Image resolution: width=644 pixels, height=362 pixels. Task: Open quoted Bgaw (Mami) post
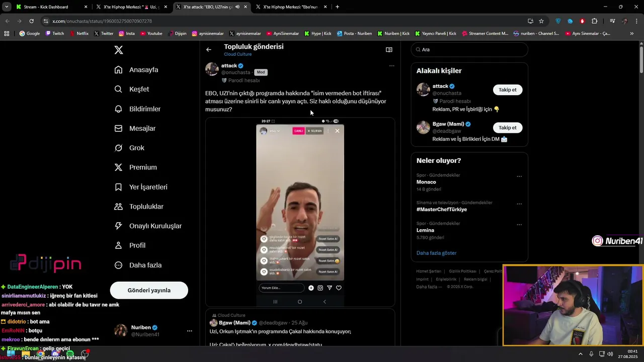pos(300,328)
